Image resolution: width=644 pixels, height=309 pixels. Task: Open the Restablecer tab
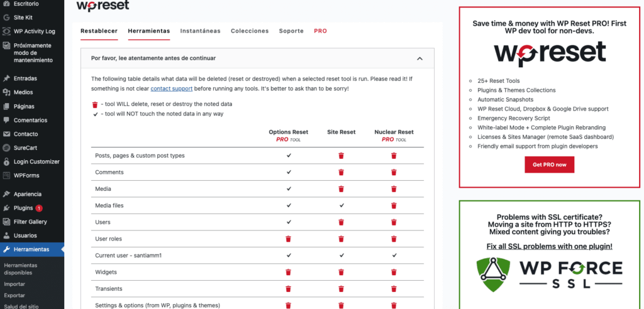click(99, 31)
